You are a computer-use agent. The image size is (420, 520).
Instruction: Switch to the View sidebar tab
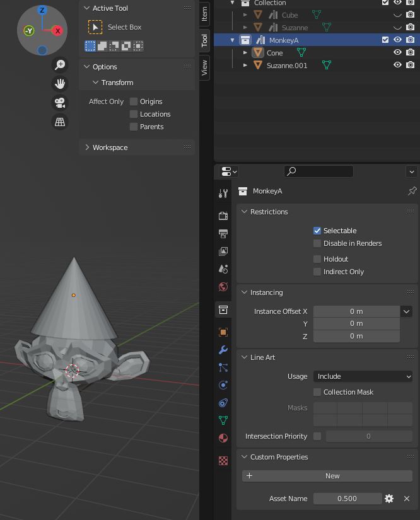204,67
